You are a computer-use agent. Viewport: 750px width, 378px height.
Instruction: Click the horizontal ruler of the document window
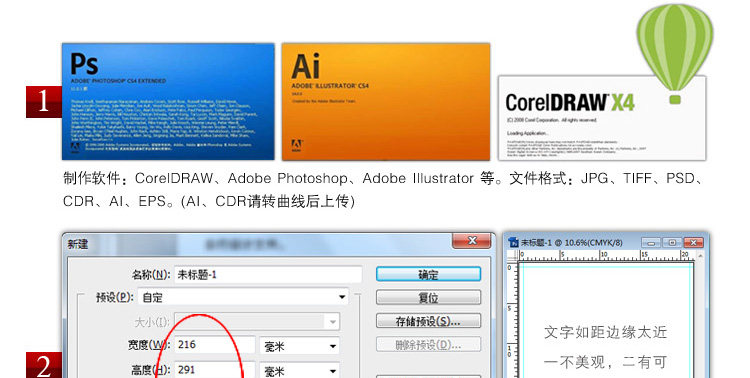pos(607,256)
